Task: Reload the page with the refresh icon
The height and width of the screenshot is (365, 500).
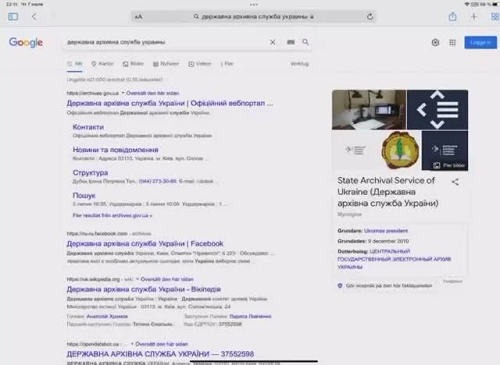Action: point(370,16)
